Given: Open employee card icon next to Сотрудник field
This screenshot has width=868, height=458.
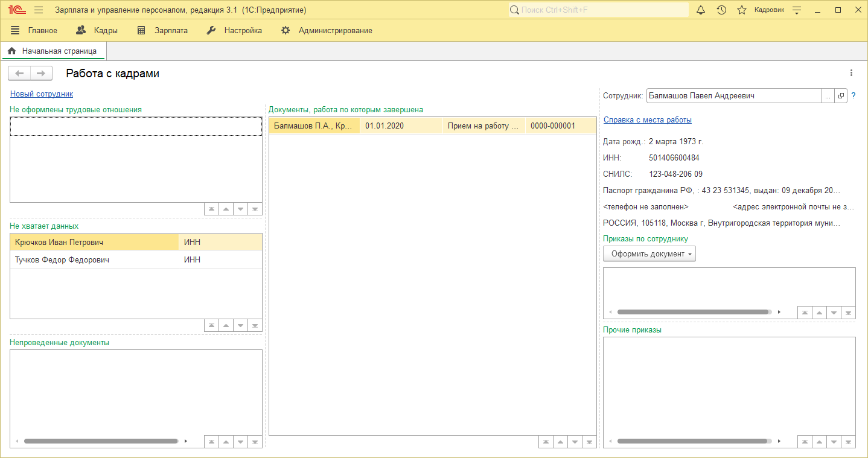Looking at the screenshot, I should [x=841, y=96].
